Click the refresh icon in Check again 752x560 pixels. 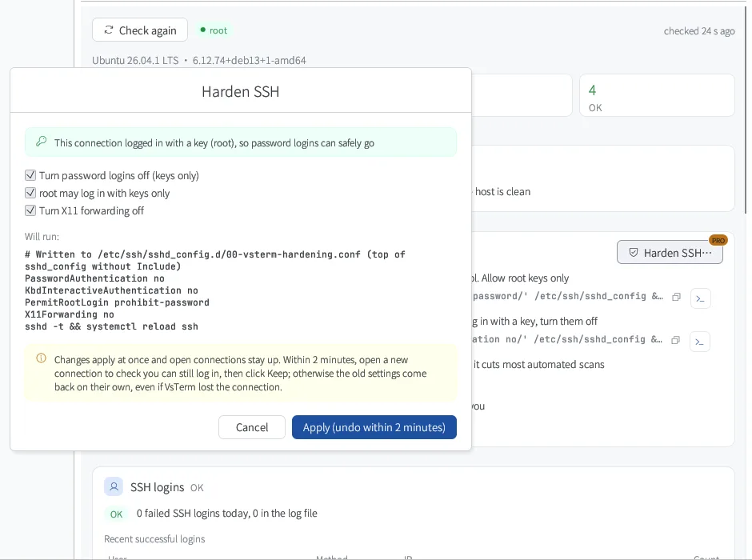coord(109,30)
